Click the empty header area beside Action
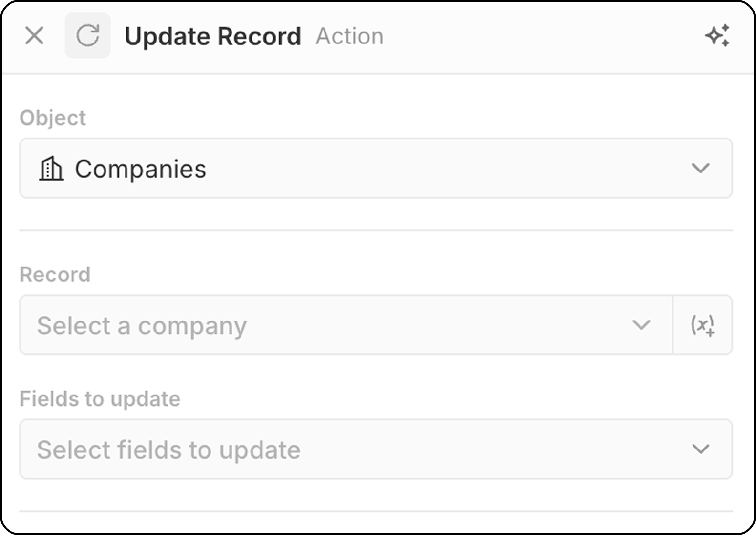This screenshot has height=535, width=756. pyautogui.click(x=525, y=37)
